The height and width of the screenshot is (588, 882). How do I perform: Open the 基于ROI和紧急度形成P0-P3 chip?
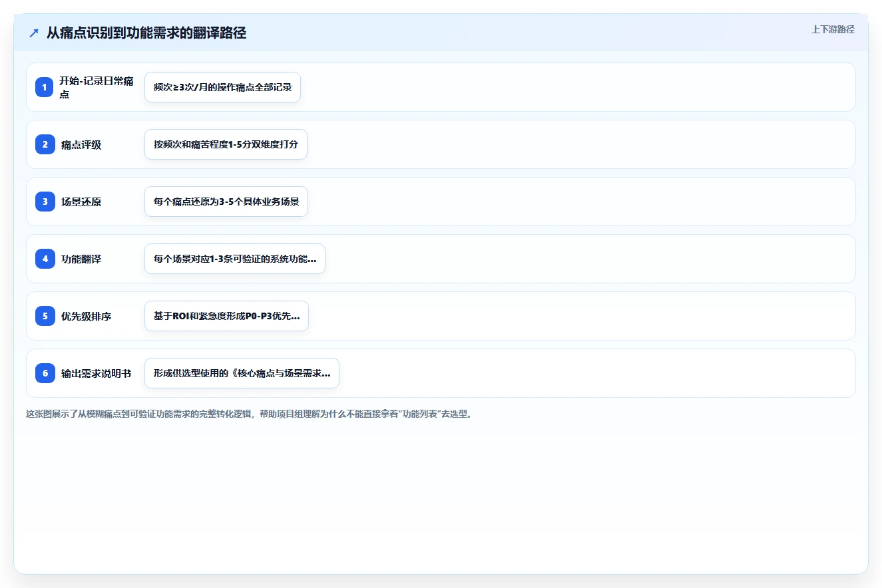click(x=226, y=316)
